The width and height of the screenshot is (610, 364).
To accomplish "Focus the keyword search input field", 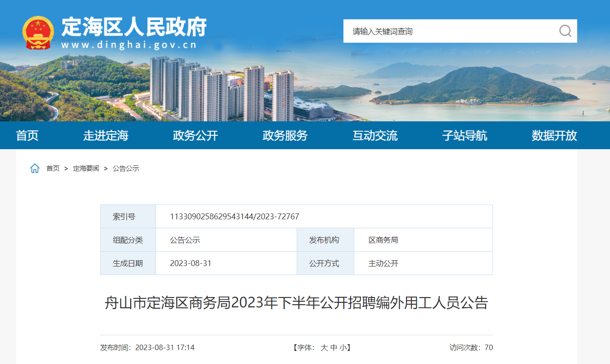I will pos(451,31).
